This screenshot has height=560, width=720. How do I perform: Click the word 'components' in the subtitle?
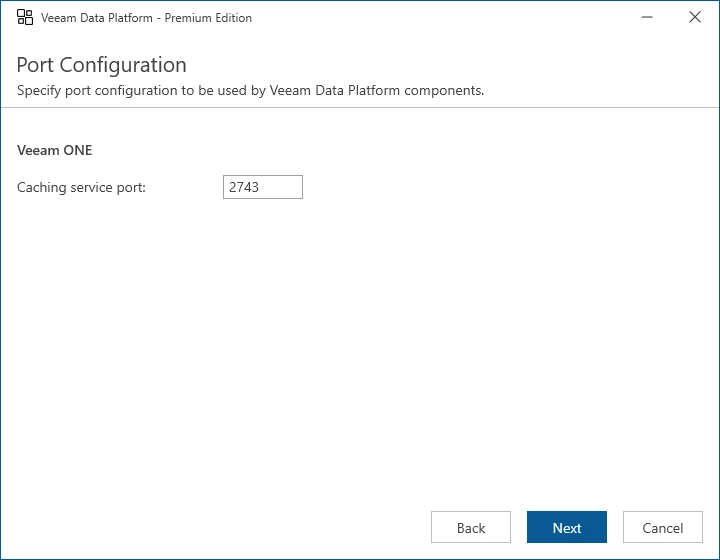click(446, 90)
